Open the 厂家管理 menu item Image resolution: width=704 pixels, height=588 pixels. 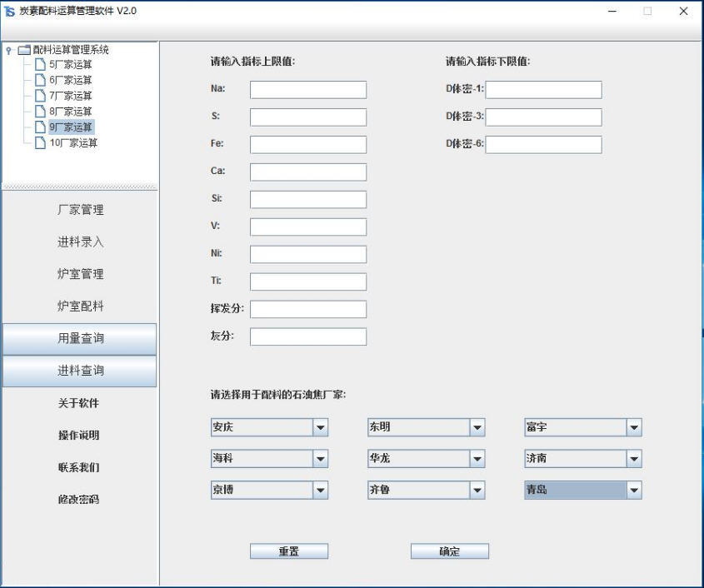point(80,210)
